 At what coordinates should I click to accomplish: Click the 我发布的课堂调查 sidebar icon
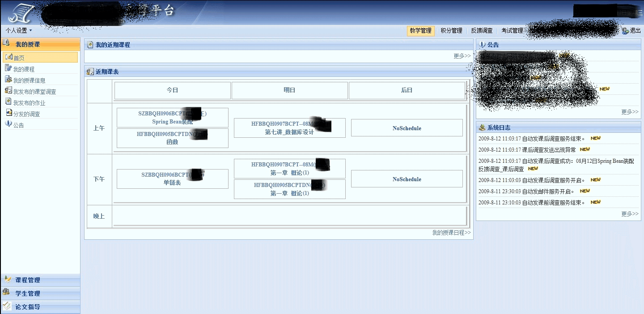[8, 90]
